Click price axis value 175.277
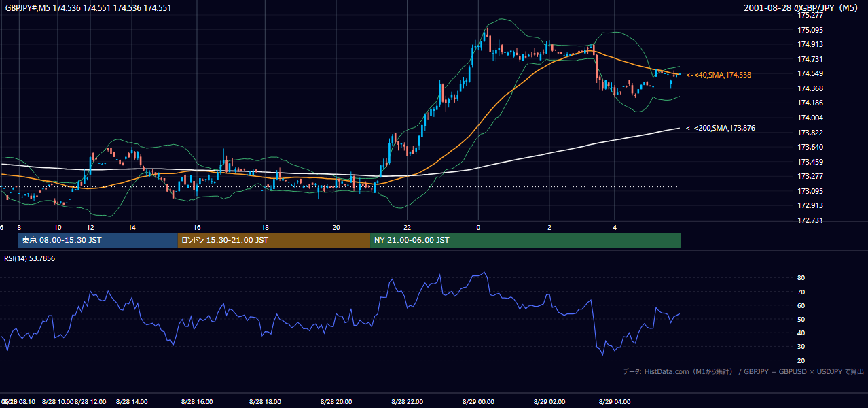Image resolution: width=868 pixels, height=408 pixels. 810,15
